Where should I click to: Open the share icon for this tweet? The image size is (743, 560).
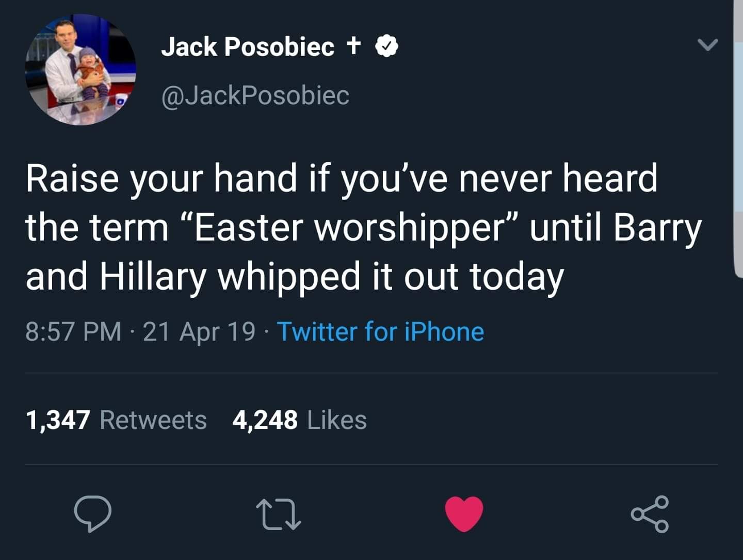(x=650, y=514)
